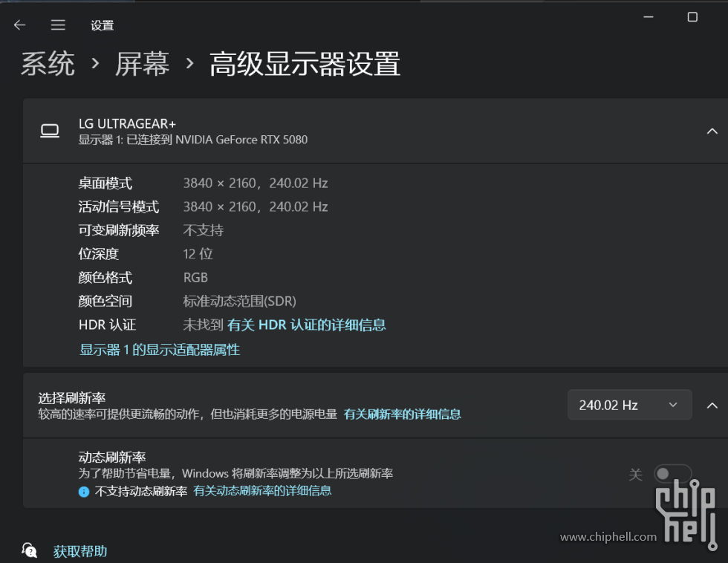Minimize the Settings window
The height and width of the screenshot is (563, 728).
648,17
